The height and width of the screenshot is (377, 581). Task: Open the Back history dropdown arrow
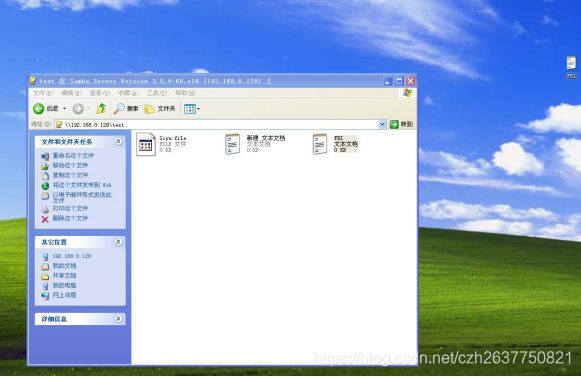coord(64,109)
